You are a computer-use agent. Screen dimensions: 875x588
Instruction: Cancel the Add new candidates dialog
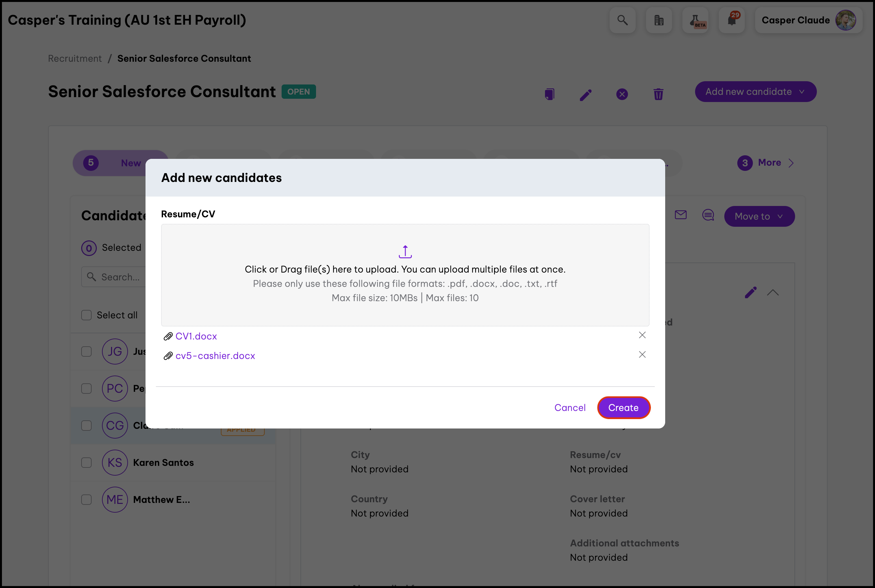click(x=569, y=408)
